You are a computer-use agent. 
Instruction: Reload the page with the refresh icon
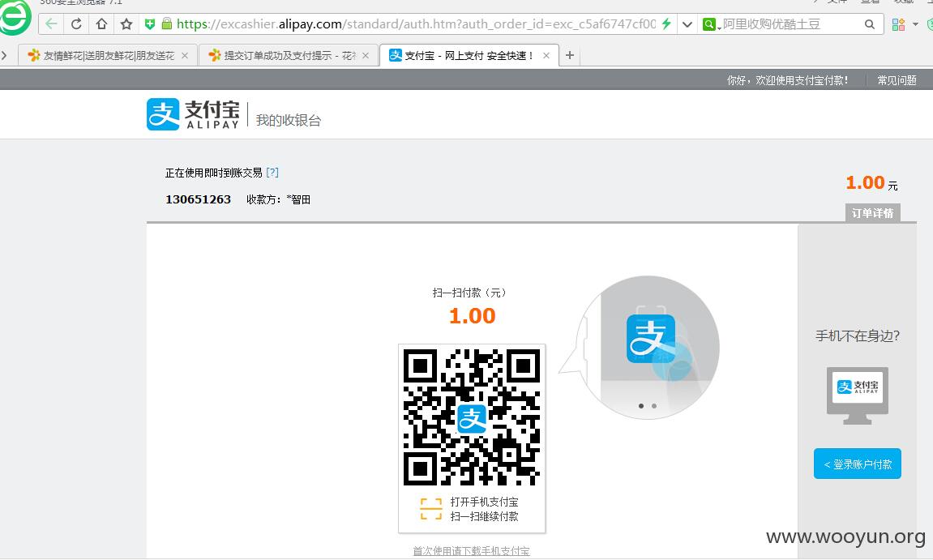(76, 24)
